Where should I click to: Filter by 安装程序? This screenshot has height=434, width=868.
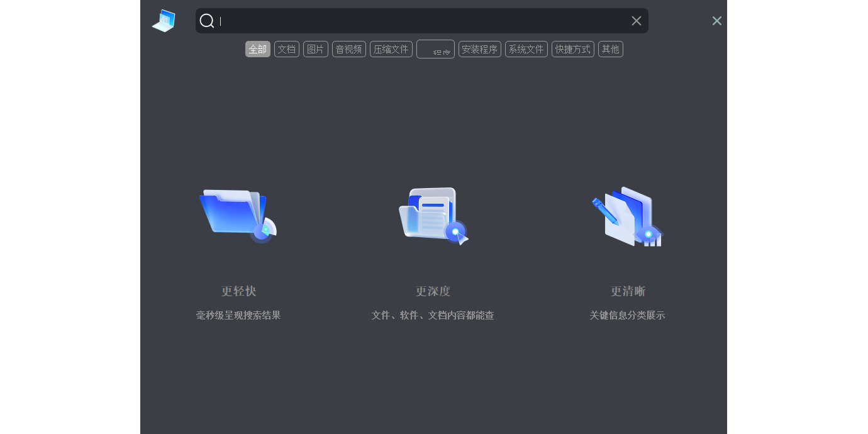(x=480, y=49)
